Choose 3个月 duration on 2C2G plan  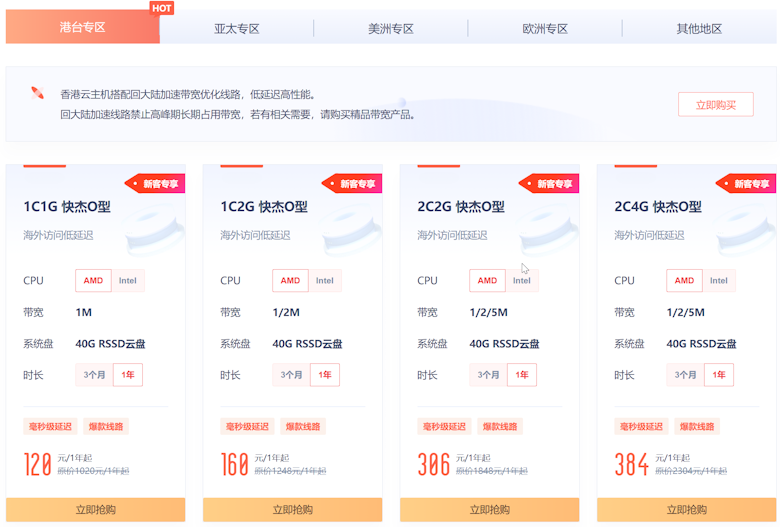[488, 375]
